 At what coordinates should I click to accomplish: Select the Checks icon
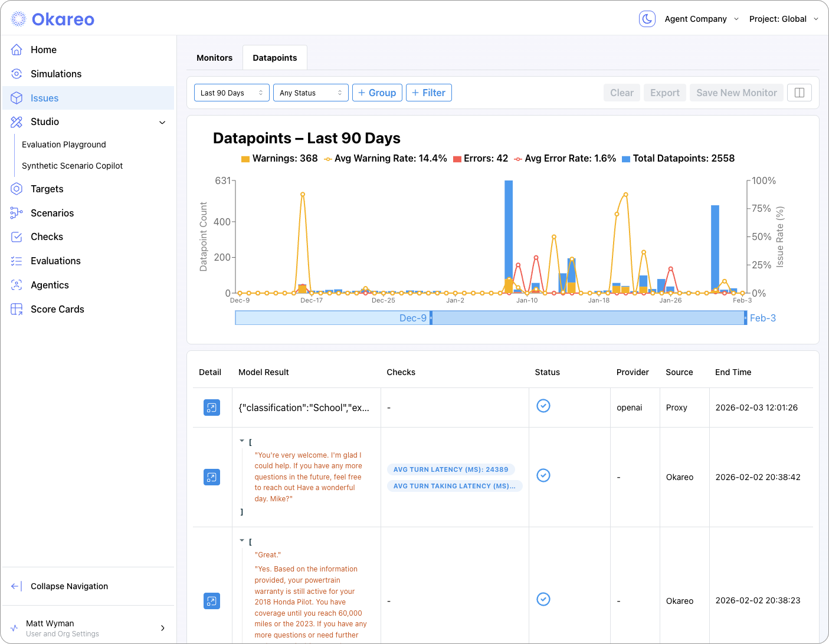pyautogui.click(x=17, y=236)
